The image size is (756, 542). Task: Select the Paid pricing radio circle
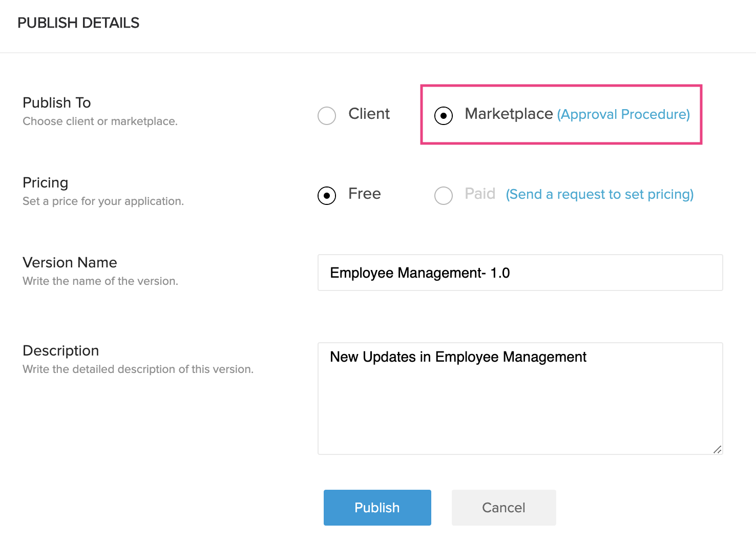[444, 195]
